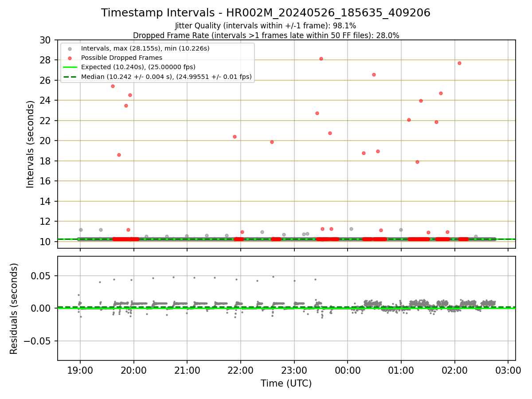
Task: Click the 30 tick label on intervals axis
Action: (x=46, y=40)
